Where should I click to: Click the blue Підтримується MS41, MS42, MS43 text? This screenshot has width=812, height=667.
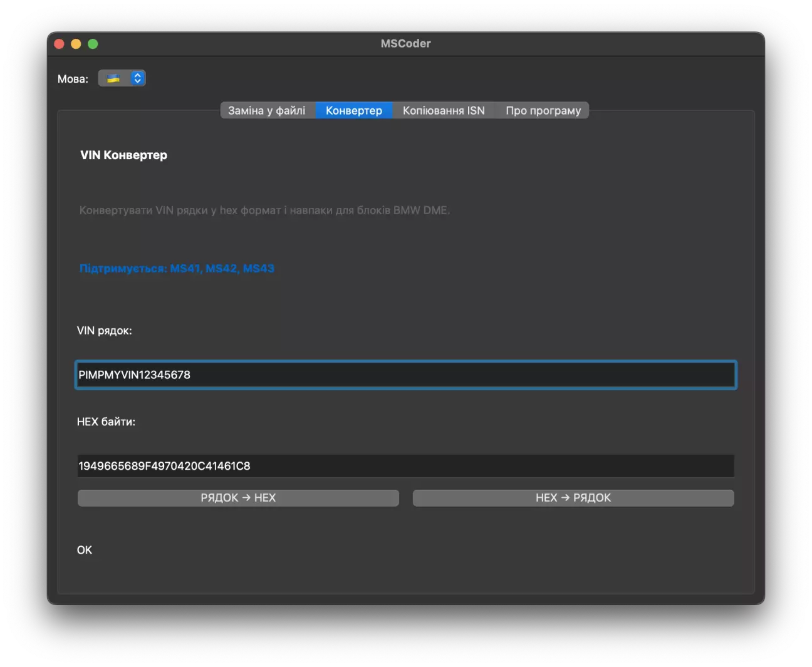click(177, 269)
